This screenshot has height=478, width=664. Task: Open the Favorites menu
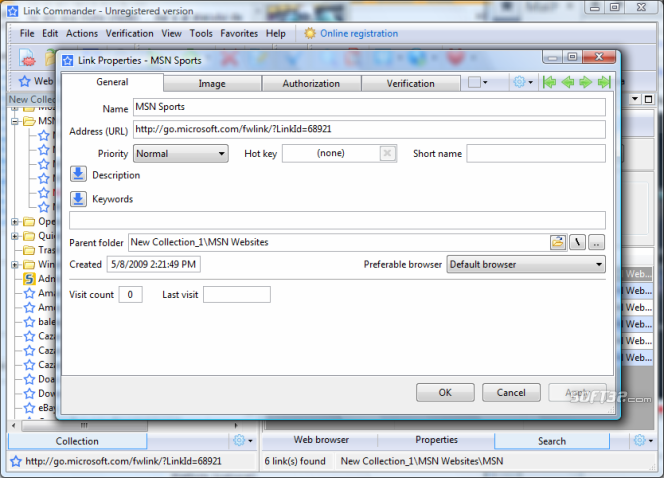tap(239, 33)
